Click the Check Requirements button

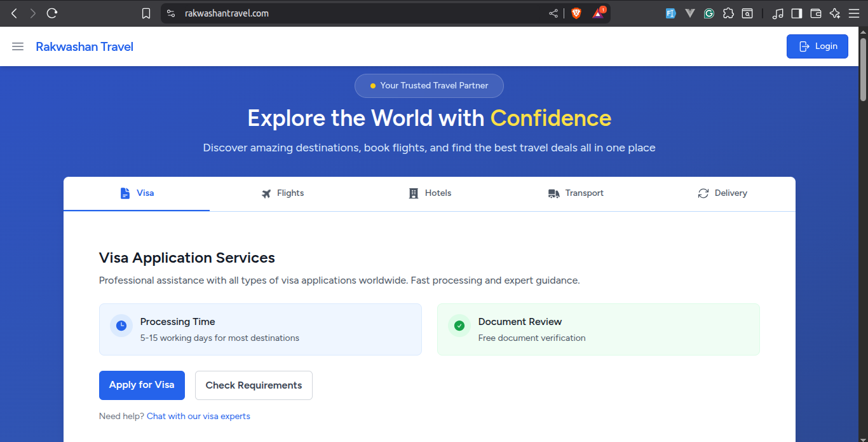tap(254, 385)
